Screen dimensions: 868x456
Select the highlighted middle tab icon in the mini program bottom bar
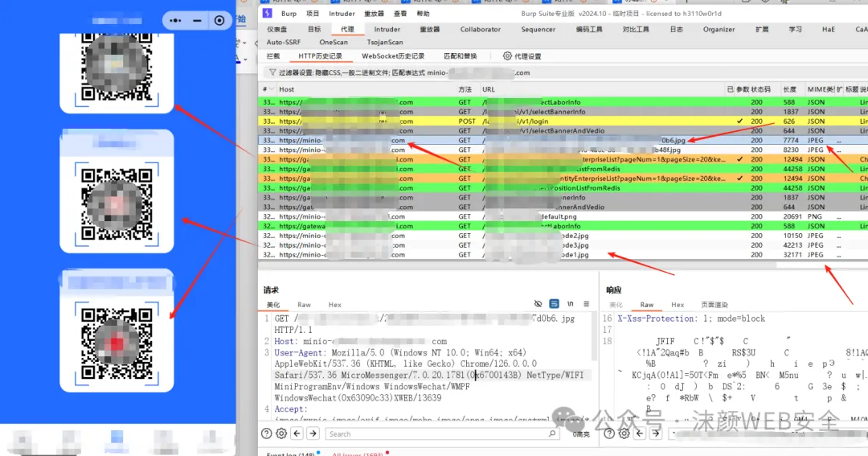[x=117, y=442]
